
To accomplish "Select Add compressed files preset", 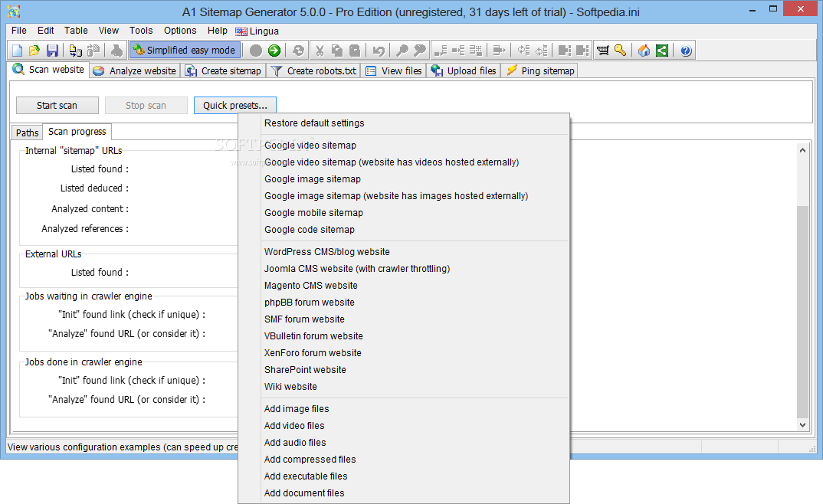I will point(310,459).
